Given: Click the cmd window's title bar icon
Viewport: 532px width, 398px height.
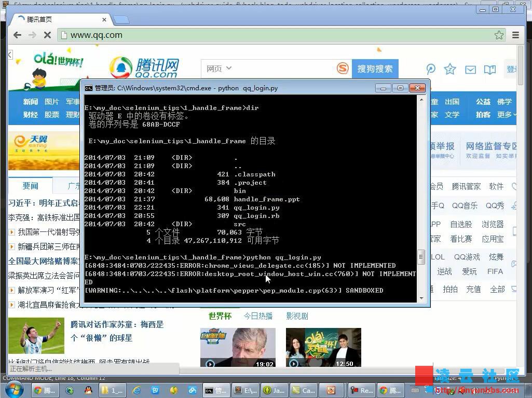Looking at the screenshot, I should coord(89,88).
